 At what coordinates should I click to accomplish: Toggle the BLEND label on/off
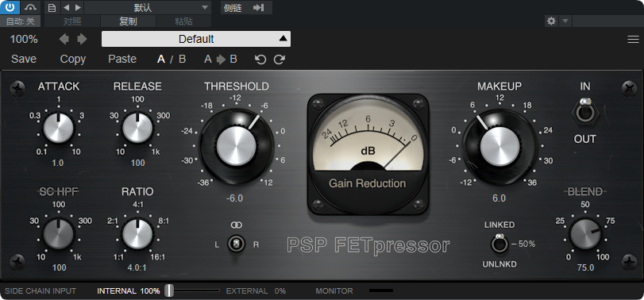pyautogui.click(x=585, y=191)
